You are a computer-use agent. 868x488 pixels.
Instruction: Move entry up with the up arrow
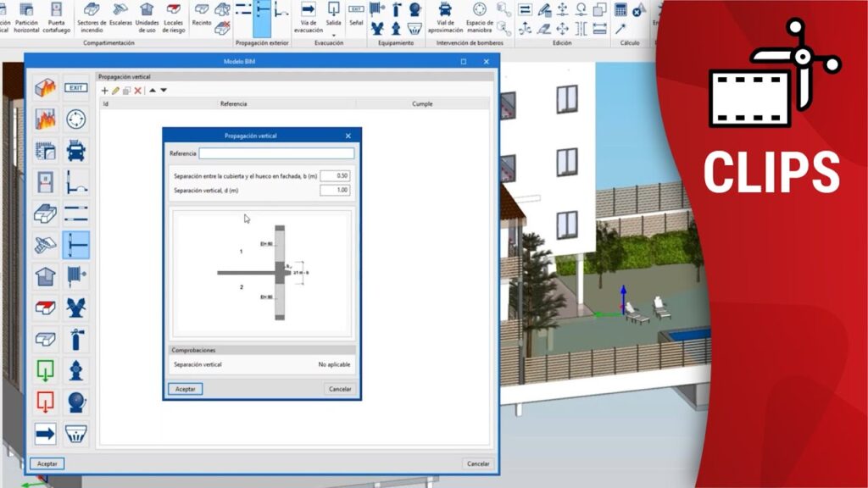pyautogui.click(x=153, y=91)
